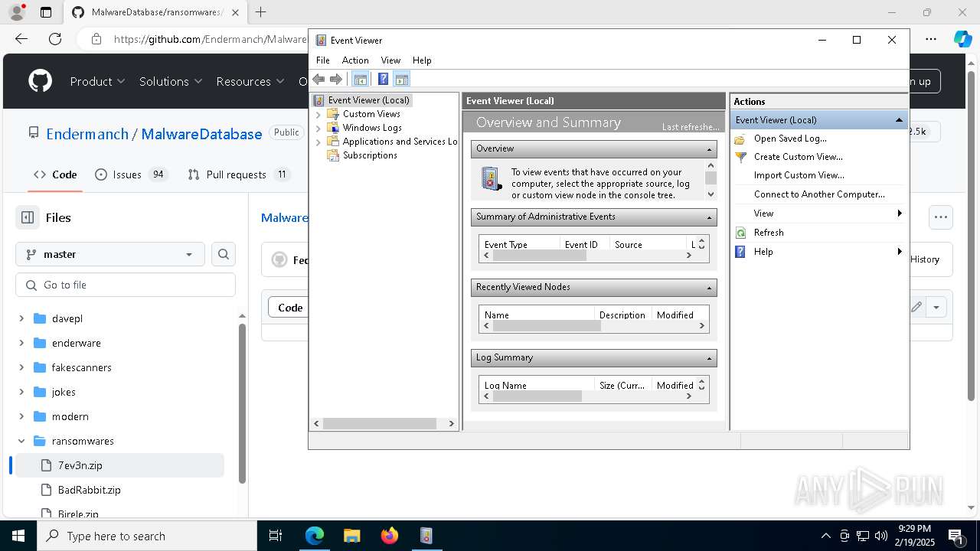
Task: Click the Task View taskbar icon
Action: [276, 536]
